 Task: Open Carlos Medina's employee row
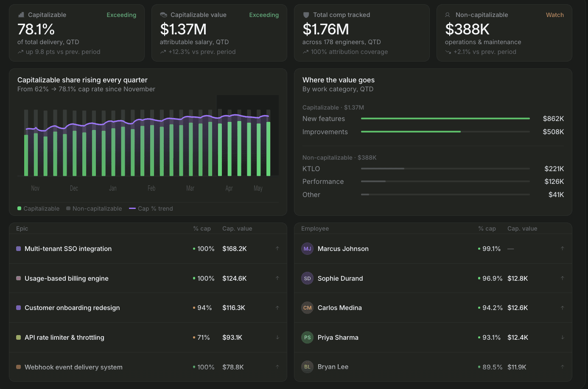433,308
